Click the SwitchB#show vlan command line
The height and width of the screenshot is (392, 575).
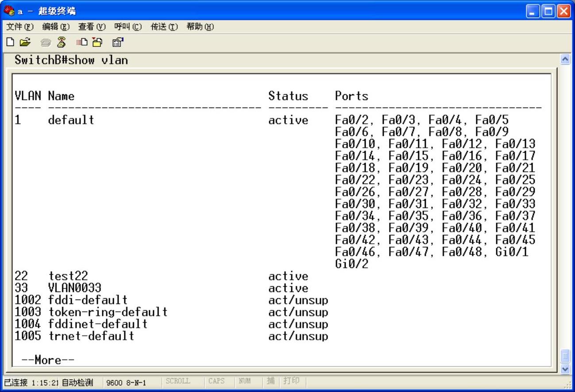71,60
